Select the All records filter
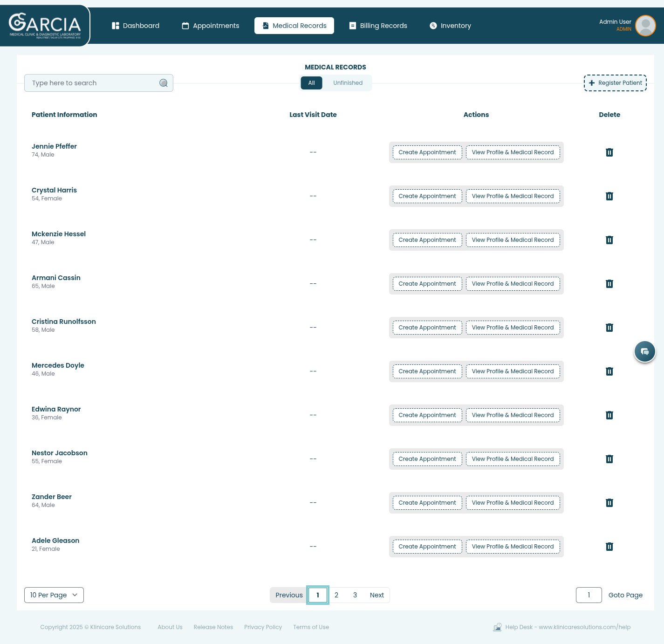This screenshot has height=644, width=664. (311, 83)
